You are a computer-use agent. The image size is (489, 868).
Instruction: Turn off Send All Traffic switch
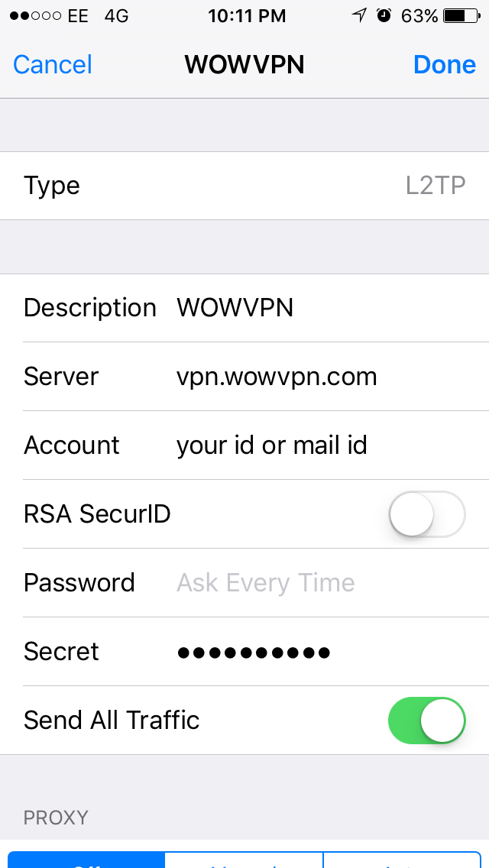point(427,721)
